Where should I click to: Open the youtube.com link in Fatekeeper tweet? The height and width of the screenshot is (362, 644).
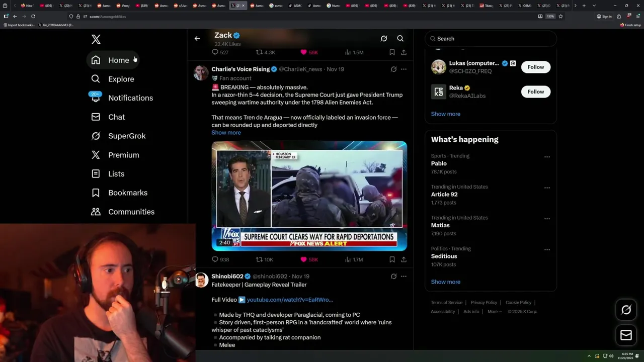click(x=290, y=300)
